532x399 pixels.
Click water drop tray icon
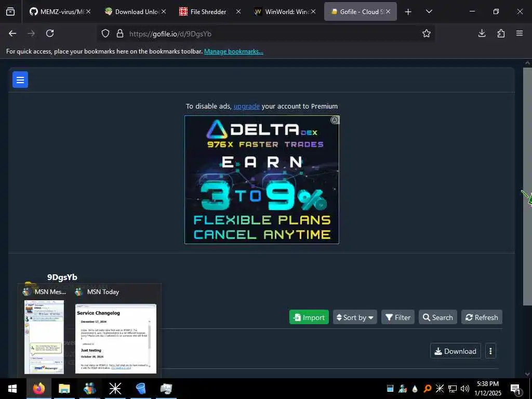[x=415, y=389]
